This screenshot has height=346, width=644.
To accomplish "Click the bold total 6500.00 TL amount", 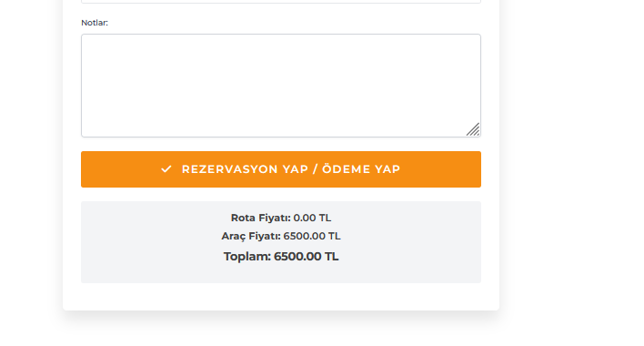I will click(306, 257).
